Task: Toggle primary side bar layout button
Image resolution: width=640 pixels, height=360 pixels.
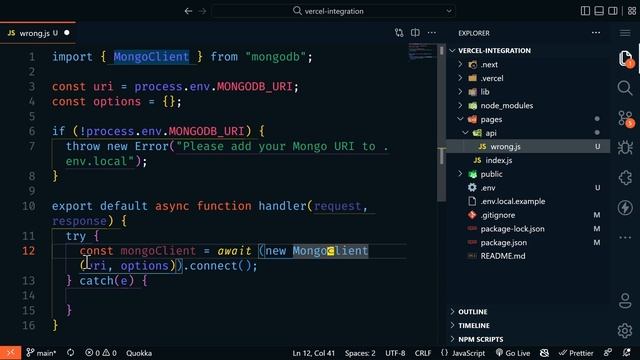Action: pyautogui.click(x=585, y=11)
